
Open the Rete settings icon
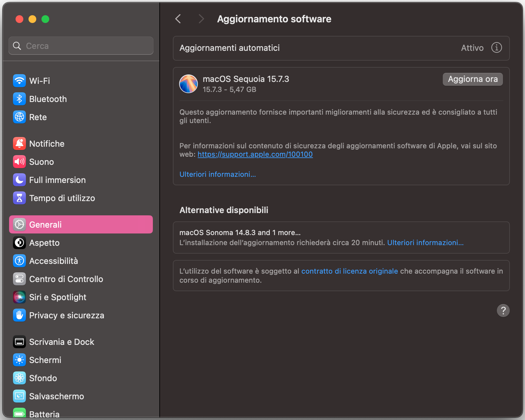[x=19, y=117]
